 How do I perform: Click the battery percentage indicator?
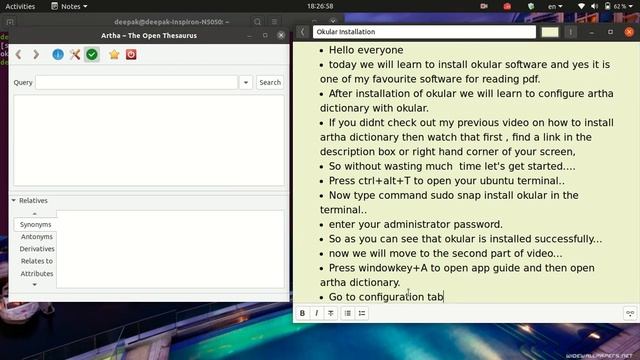click(619, 6)
